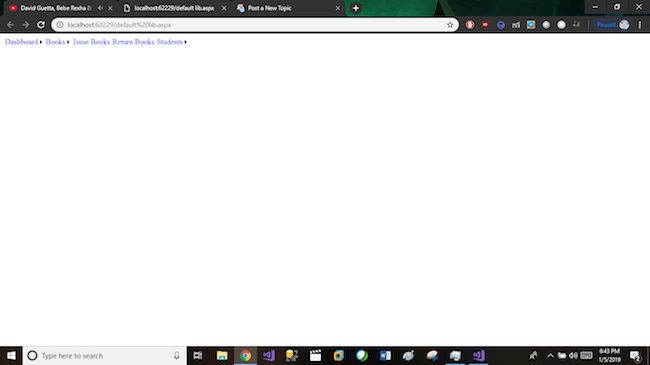650x365 pixels.
Task: Close the David Guetta YouTube tab
Action: tap(110, 8)
